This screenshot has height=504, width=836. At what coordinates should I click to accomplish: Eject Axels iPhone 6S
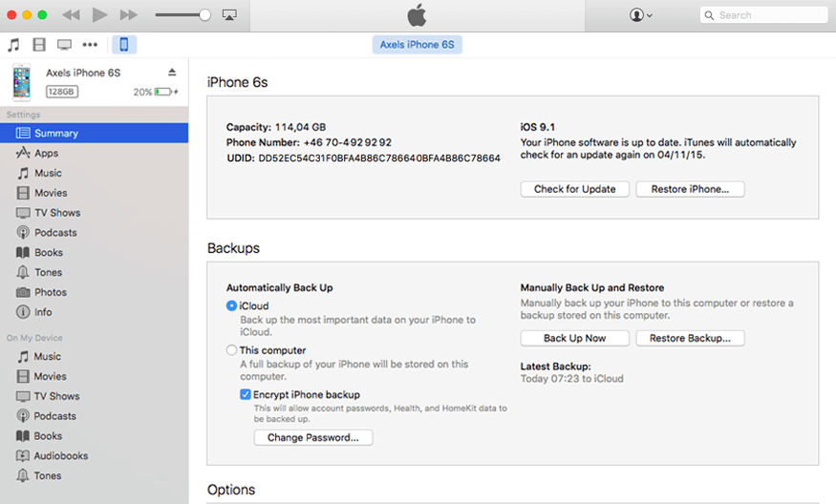[x=172, y=73]
